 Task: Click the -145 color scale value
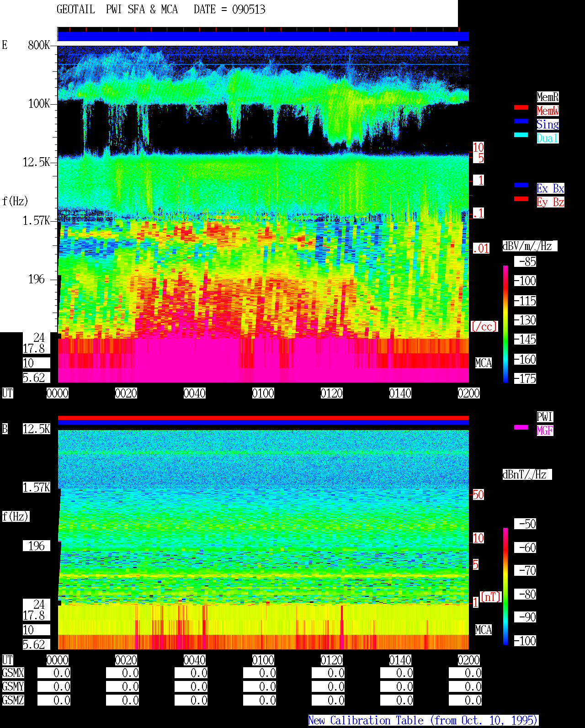click(x=525, y=340)
